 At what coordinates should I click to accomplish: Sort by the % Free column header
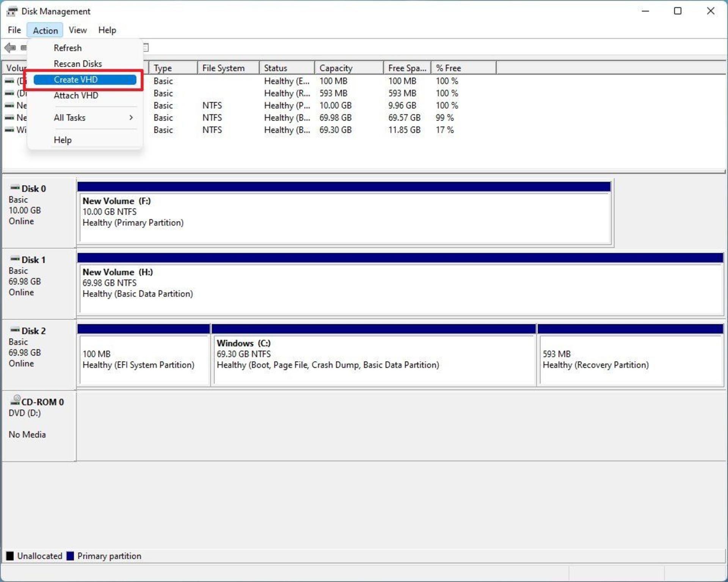[463, 68]
